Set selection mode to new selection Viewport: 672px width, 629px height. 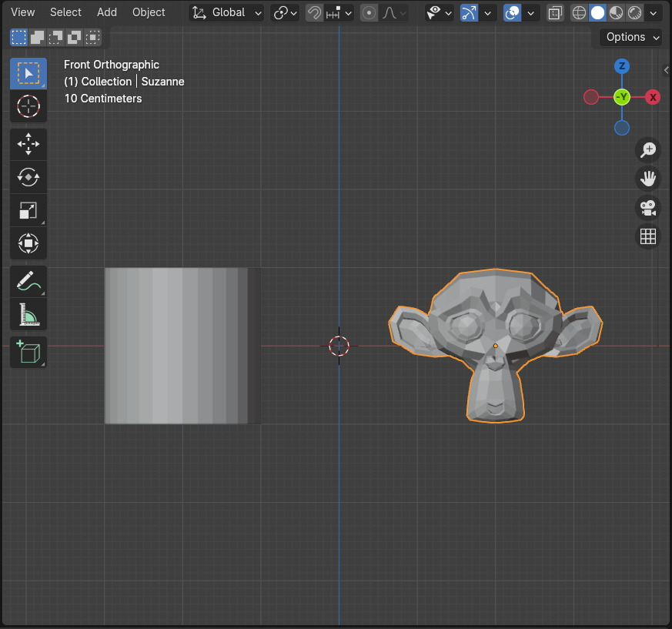pyautogui.click(x=18, y=37)
